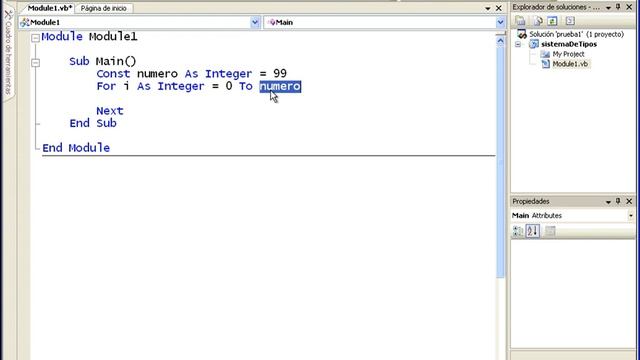
Task: Click the Explorador de soluciones panel title
Action: pyautogui.click(x=556, y=7)
